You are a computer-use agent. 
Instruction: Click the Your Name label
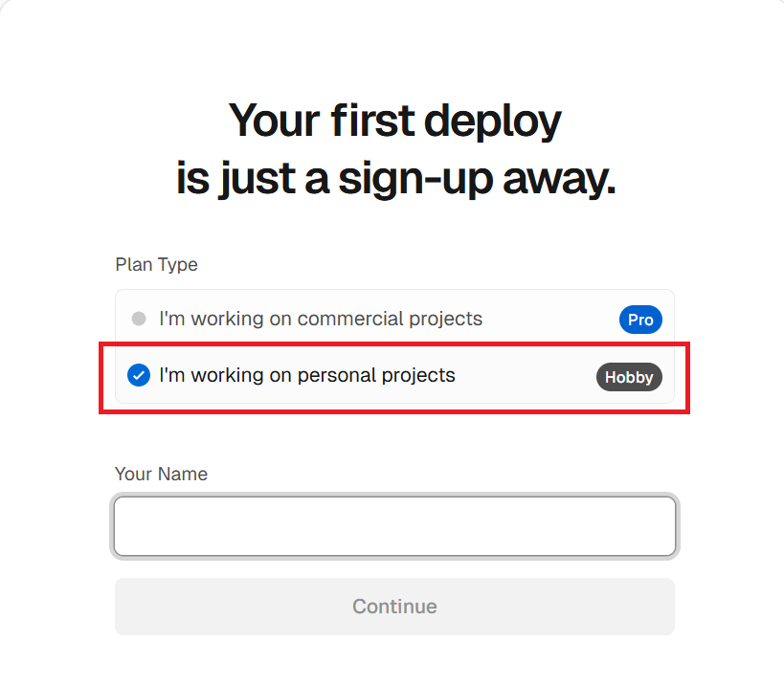click(x=161, y=474)
